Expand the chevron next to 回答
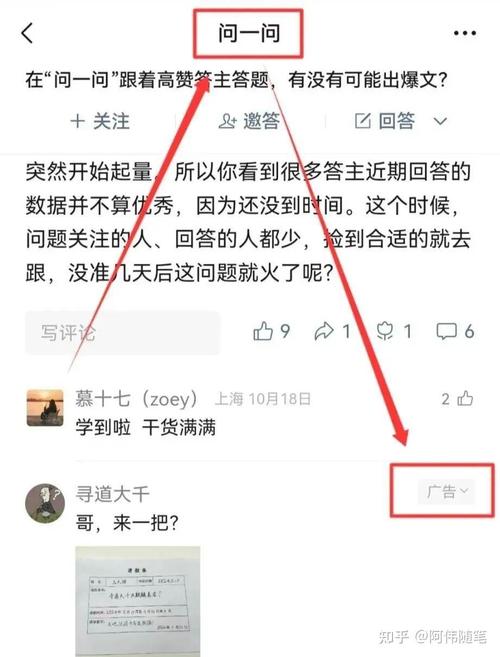This screenshot has width=500, height=657. (440, 122)
